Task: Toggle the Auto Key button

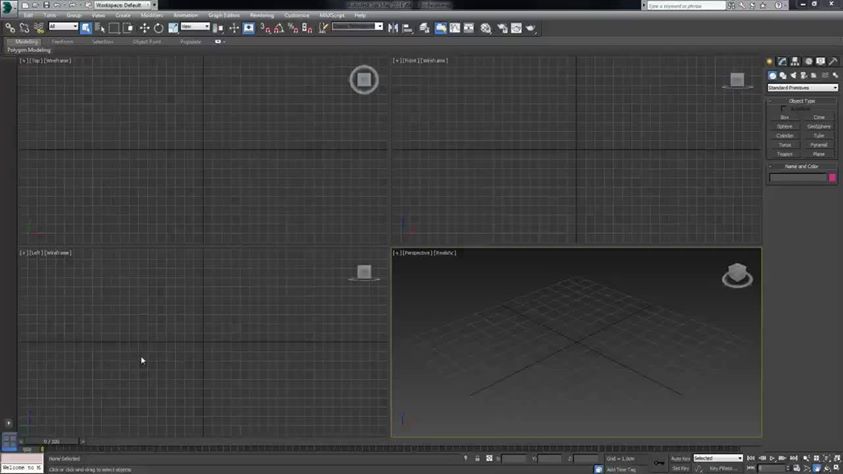Action: tap(680, 458)
